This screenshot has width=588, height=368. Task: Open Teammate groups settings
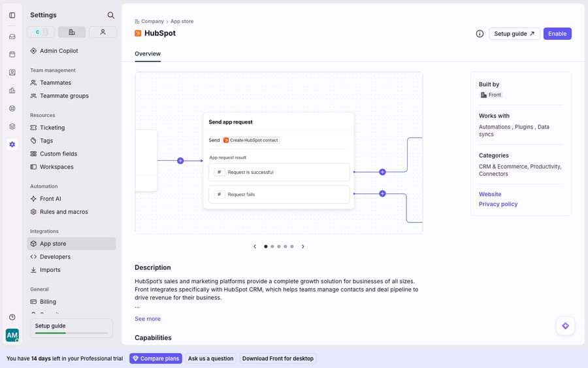tap(71, 95)
